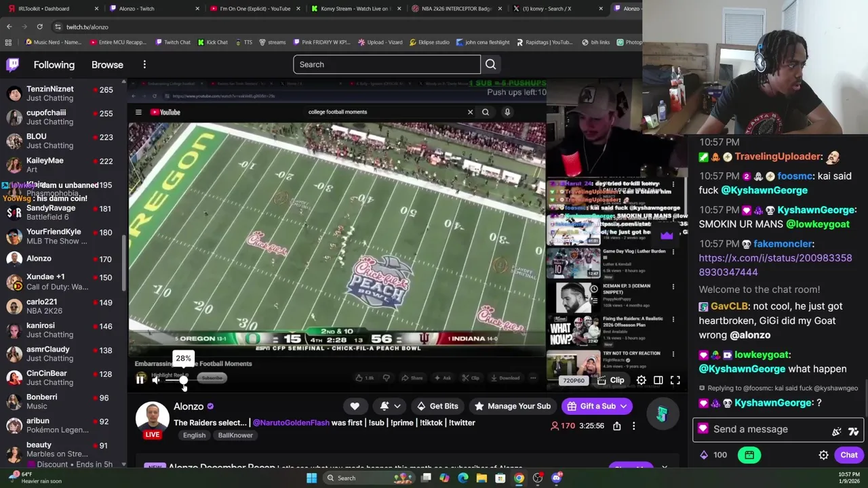Switch to the NBA 2k26 INTERCEPTOR tab
Screen dimensions: 868x488
[456, 9]
